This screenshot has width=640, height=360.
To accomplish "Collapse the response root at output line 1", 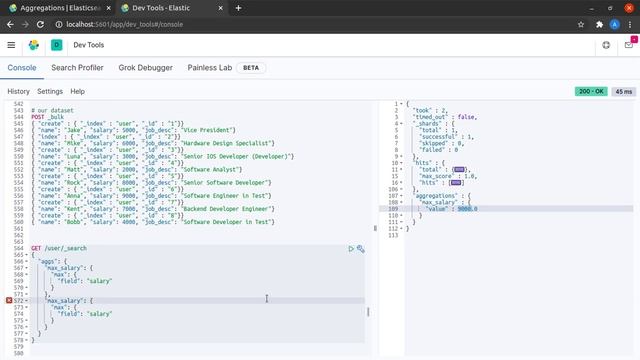I will [x=401, y=104].
